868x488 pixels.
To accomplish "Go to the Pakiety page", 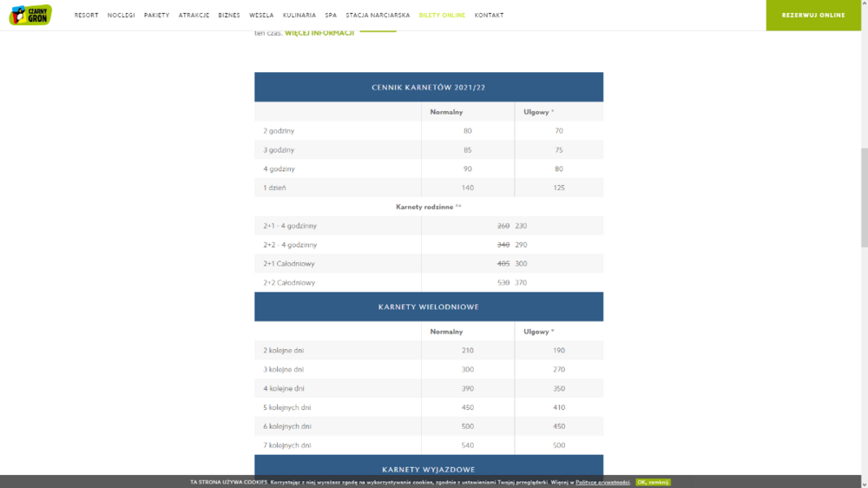I will 157,16.
